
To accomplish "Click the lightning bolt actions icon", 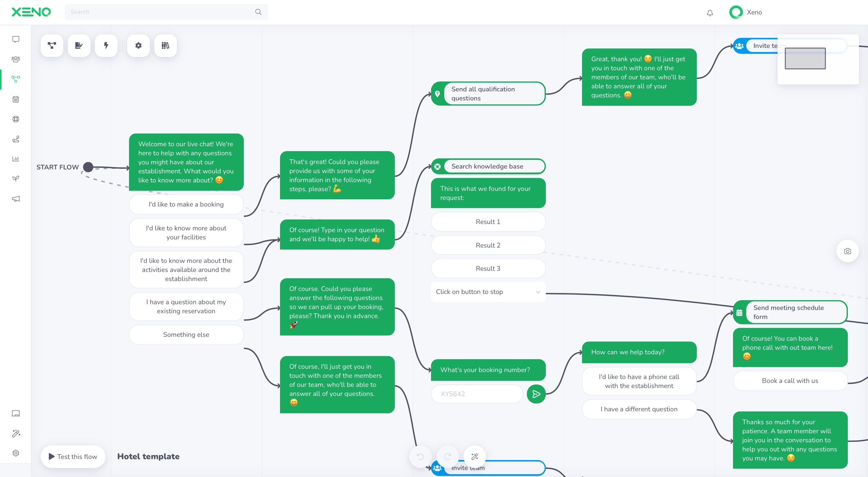I will tap(106, 46).
